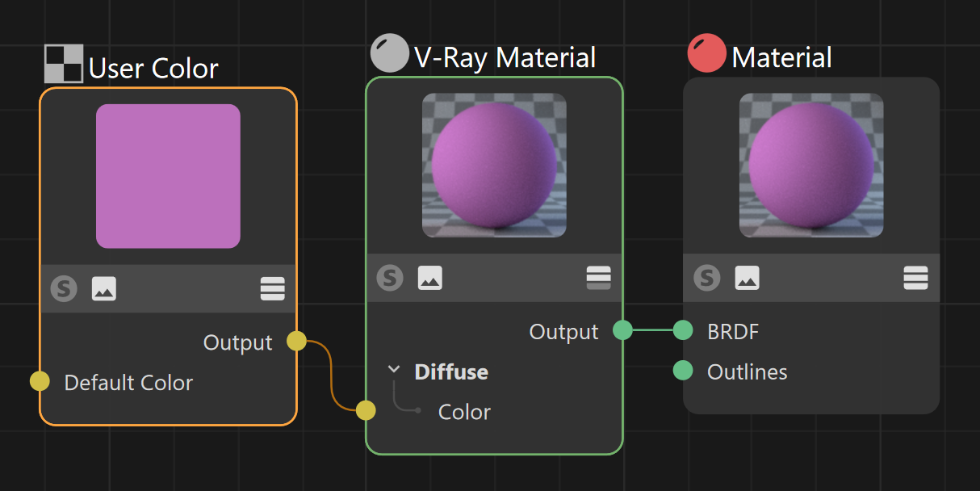980x491 pixels.
Task: Click the V-Ray Material gray sphere icon
Action: click(389, 54)
